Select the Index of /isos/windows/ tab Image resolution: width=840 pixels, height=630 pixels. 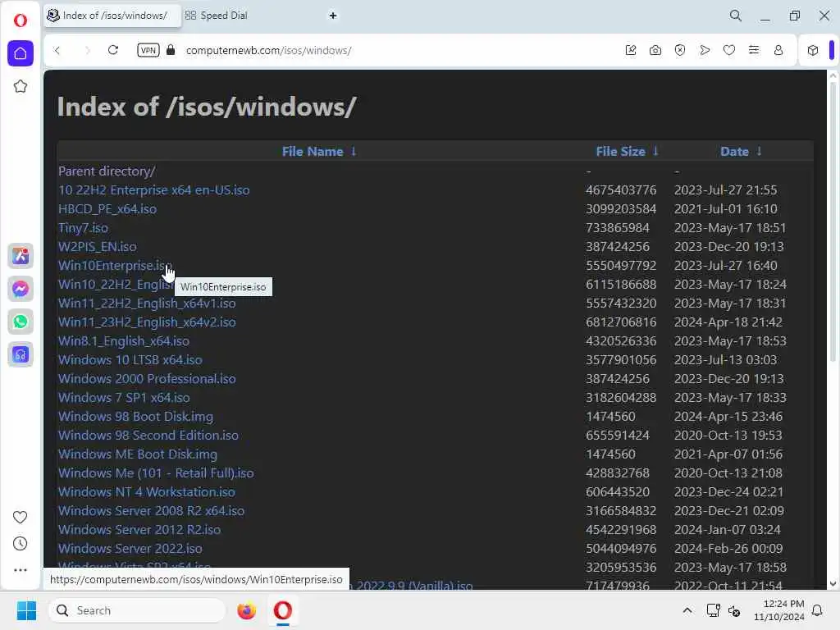112,16
